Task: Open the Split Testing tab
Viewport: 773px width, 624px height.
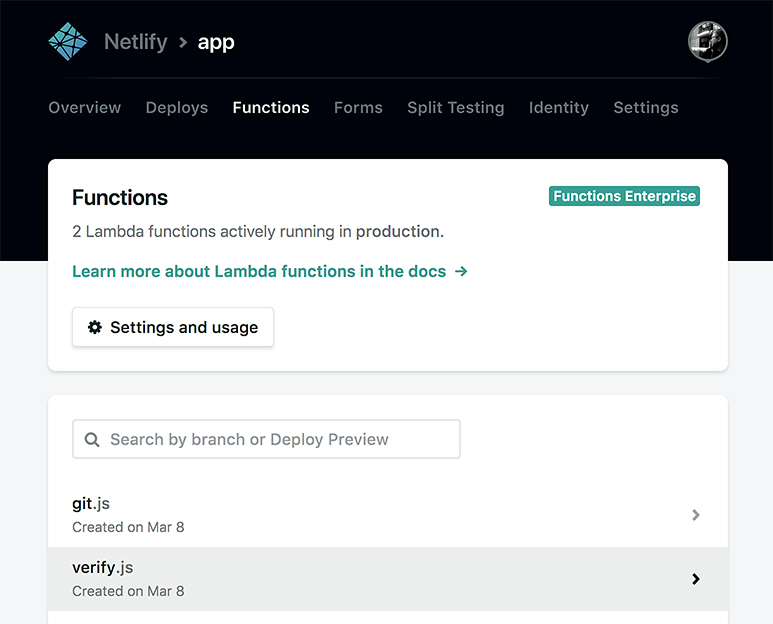Action: (x=456, y=107)
